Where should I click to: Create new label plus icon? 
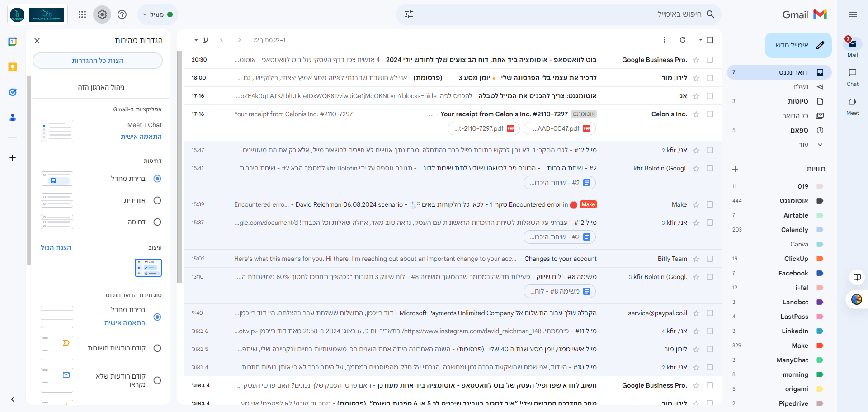[x=735, y=169]
